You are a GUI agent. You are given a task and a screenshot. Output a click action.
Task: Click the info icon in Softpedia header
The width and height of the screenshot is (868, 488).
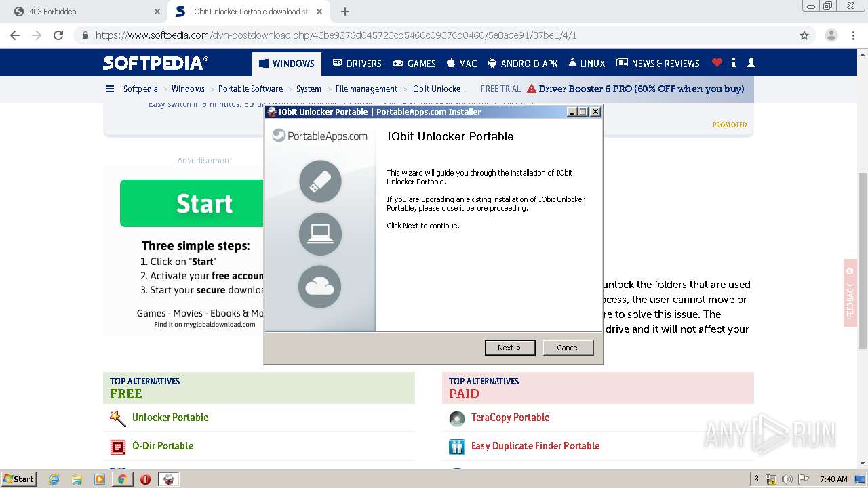734,62
